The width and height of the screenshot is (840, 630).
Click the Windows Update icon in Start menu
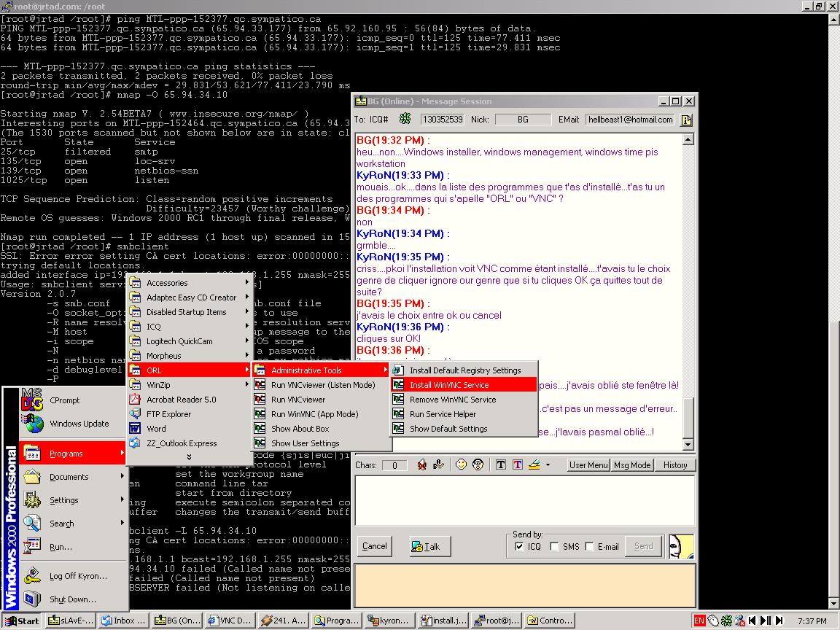33,424
